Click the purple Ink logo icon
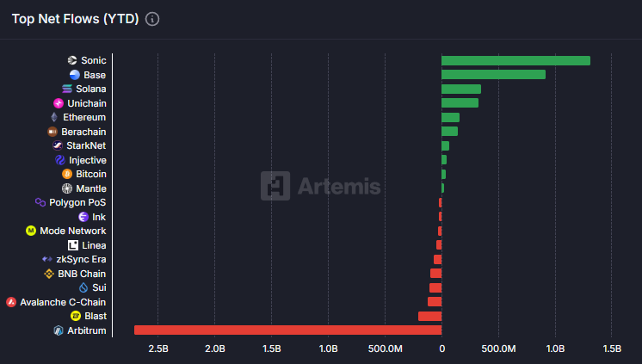 tap(83, 217)
